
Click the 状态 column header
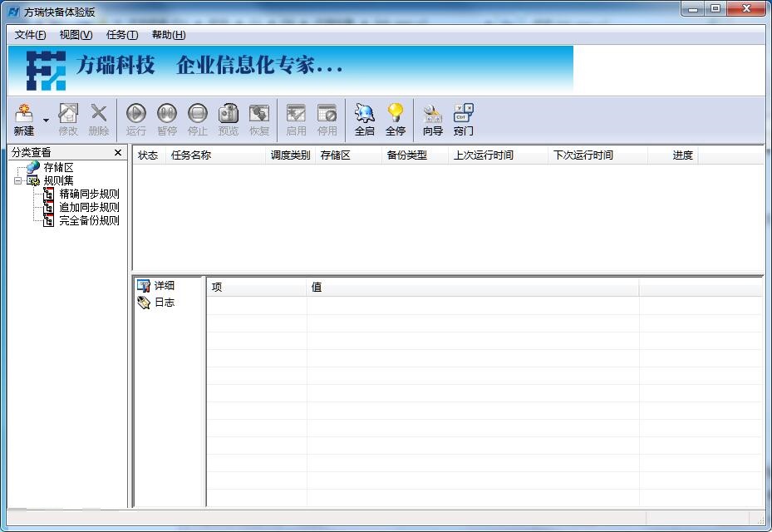[149, 155]
